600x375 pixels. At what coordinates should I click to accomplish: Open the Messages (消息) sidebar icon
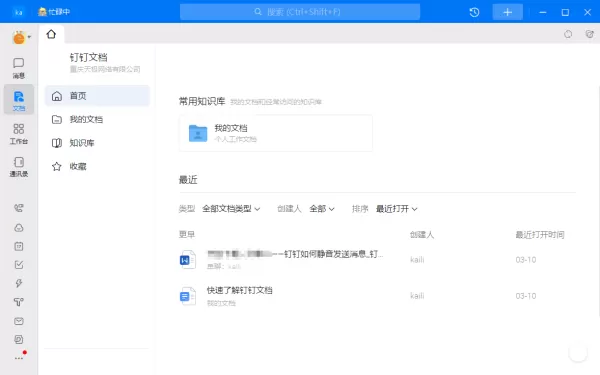pyautogui.click(x=18, y=68)
